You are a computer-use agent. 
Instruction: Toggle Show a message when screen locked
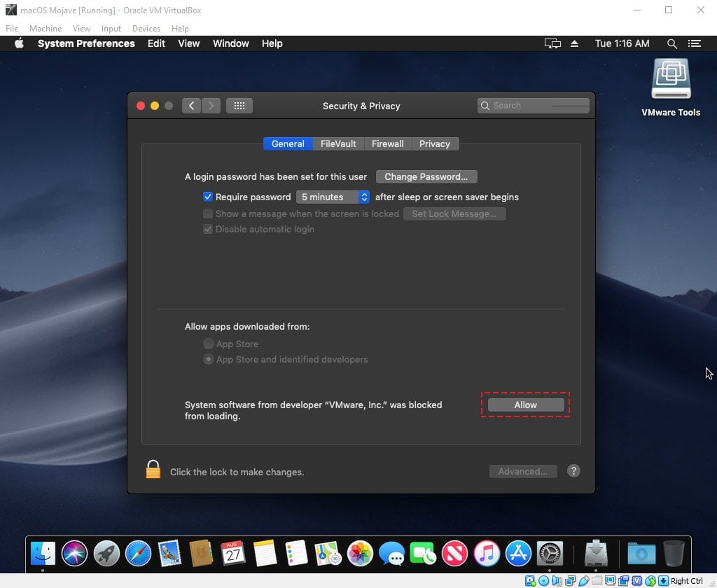[x=208, y=213]
